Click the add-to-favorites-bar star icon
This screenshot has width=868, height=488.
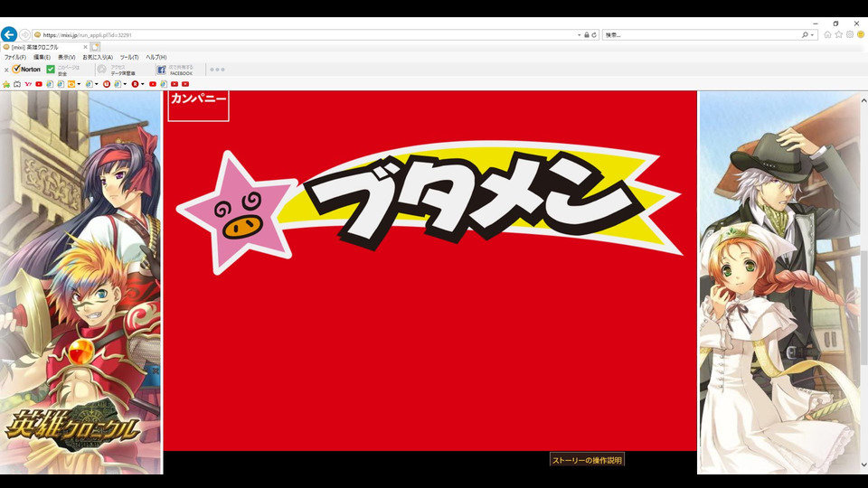click(x=6, y=84)
